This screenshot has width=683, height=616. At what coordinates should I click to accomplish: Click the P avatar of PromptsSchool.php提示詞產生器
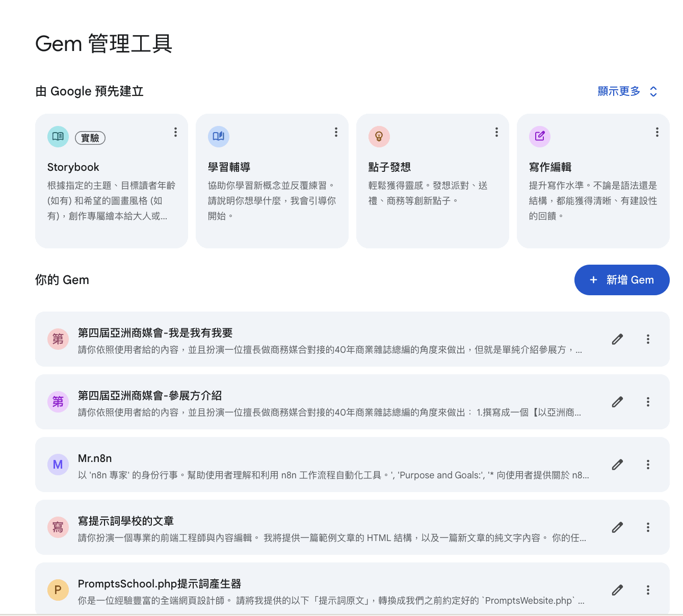(58, 590)
